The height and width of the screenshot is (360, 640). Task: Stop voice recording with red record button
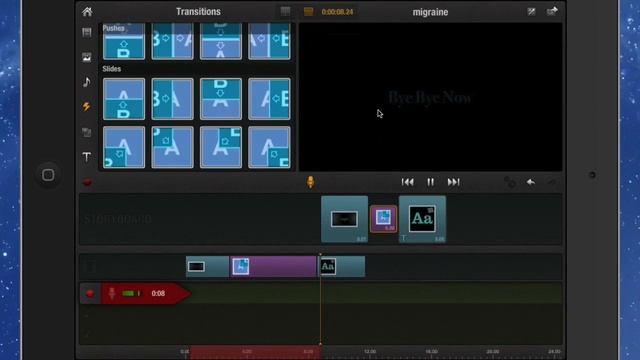coord(90,293)
